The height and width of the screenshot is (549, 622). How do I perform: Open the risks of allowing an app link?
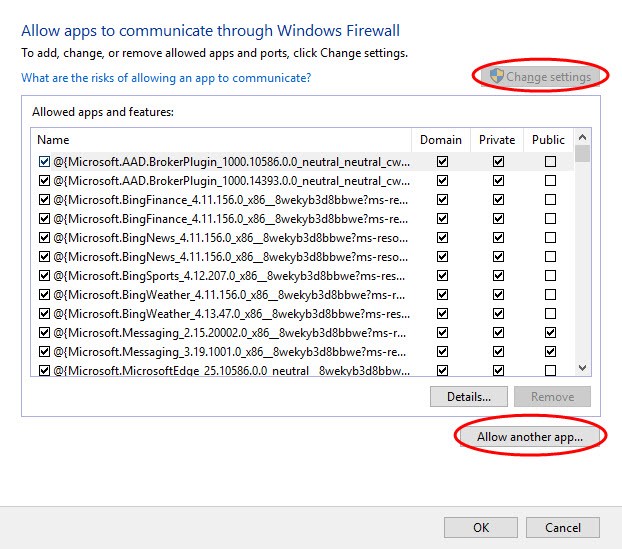point(166,78)
